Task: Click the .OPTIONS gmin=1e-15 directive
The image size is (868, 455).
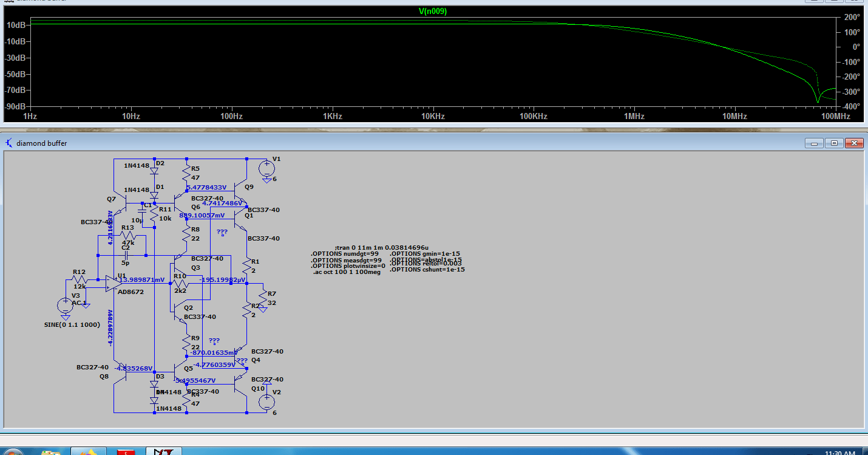Action: coord(425,254)
